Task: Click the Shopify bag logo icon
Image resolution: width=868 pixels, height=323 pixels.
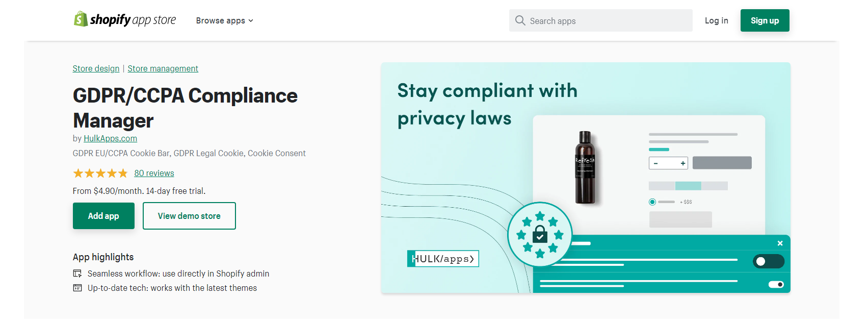Action: click(81, 19)
